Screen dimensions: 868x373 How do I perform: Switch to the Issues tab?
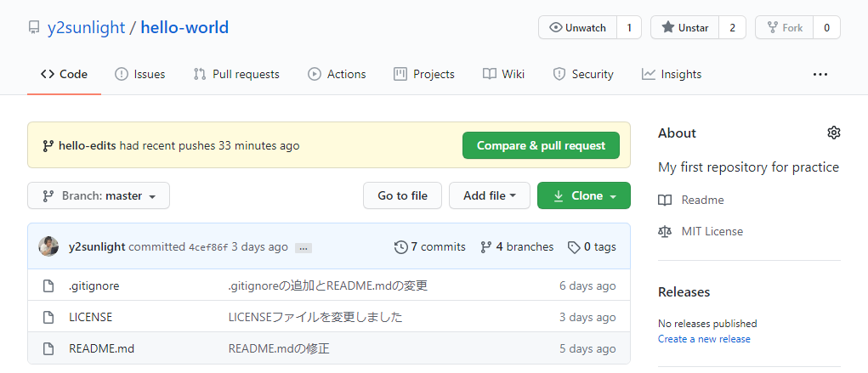click(x=140, y=74)
